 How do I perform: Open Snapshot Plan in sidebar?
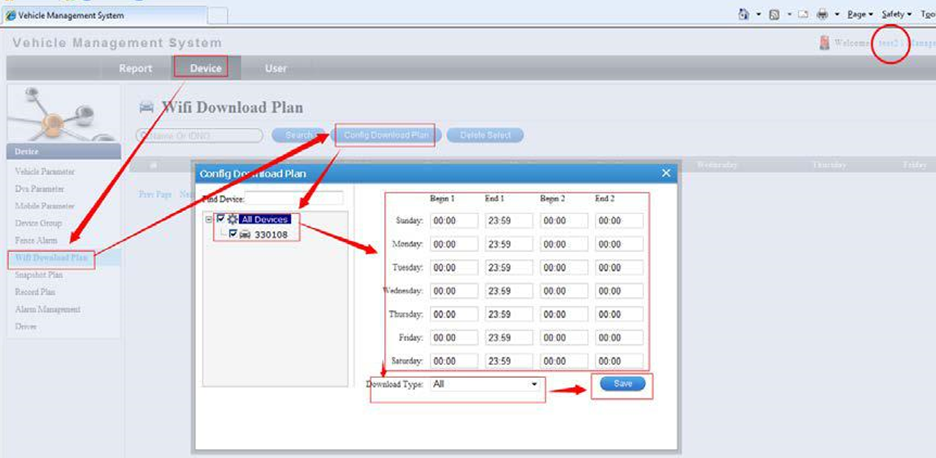click(x=39, y=275)
